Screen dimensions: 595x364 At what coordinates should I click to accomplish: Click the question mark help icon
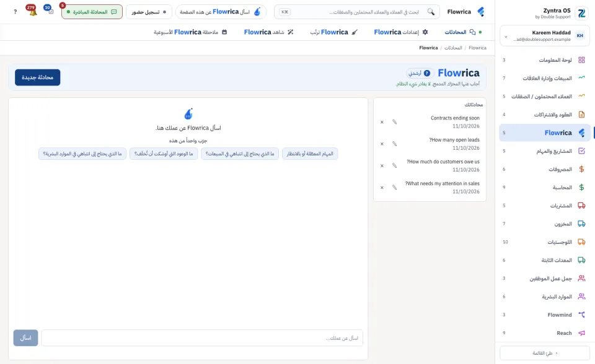point(15,12)
